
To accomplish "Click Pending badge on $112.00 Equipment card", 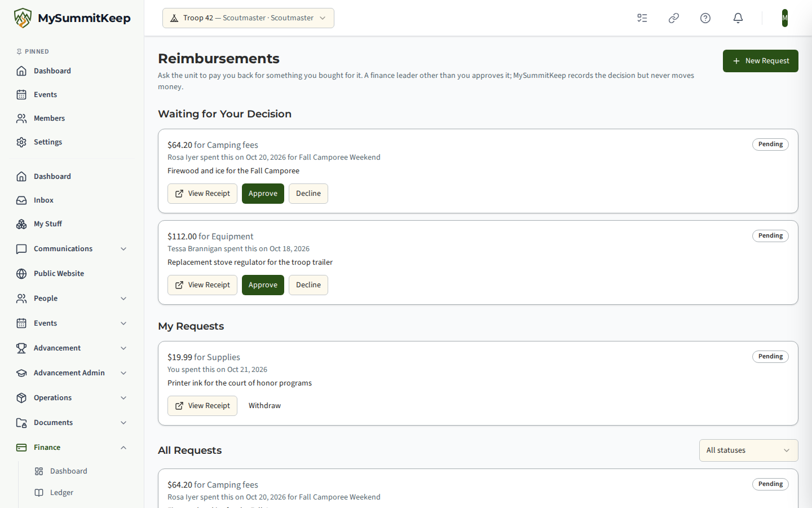I will [770, 236].
